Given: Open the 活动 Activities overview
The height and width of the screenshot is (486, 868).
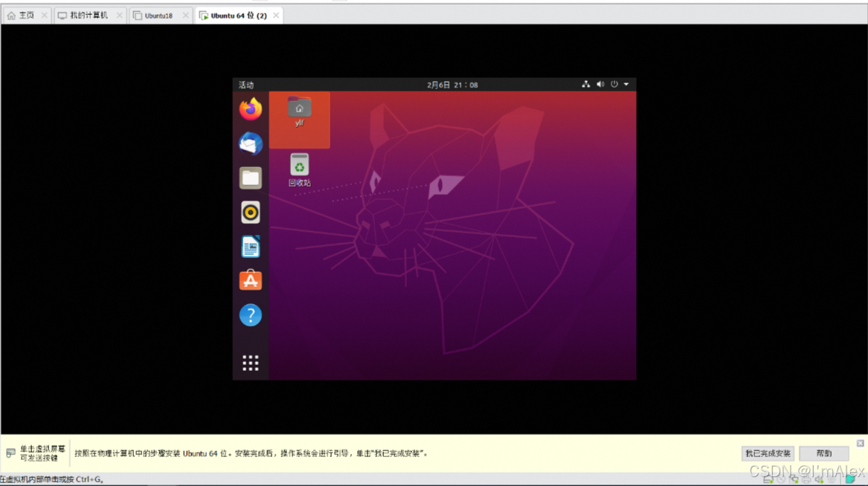Looking at the screenshot, I should [x=245, y=85].
